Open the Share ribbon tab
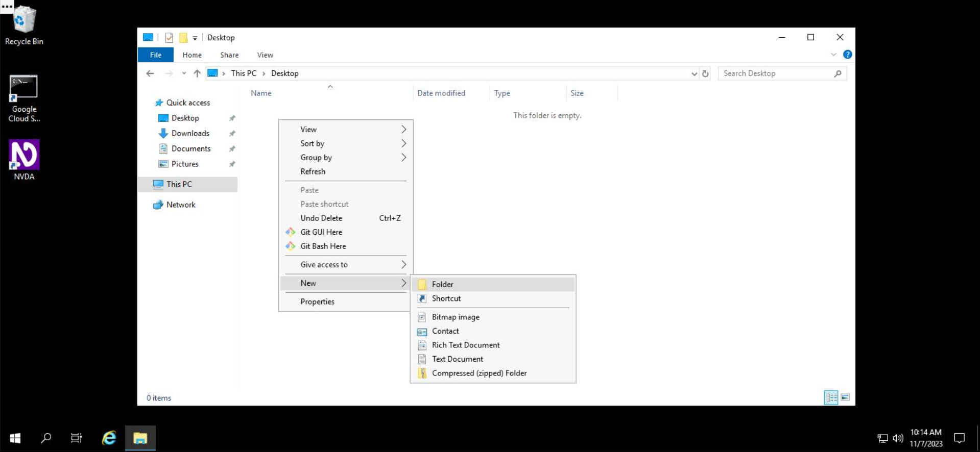Image resolution: width=980 pixels, height=452 pixels. click(x=229, y=55)
